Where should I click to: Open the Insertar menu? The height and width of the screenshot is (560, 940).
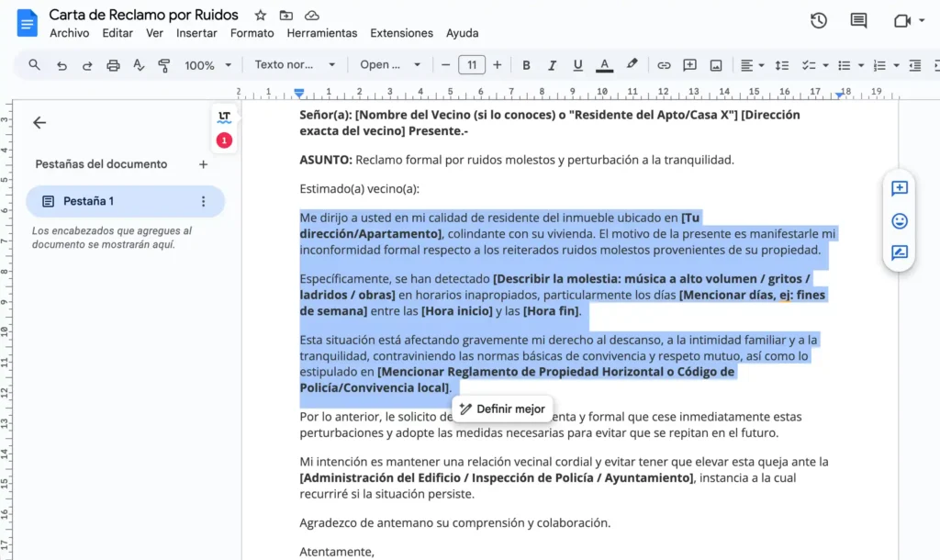(196, 33)
